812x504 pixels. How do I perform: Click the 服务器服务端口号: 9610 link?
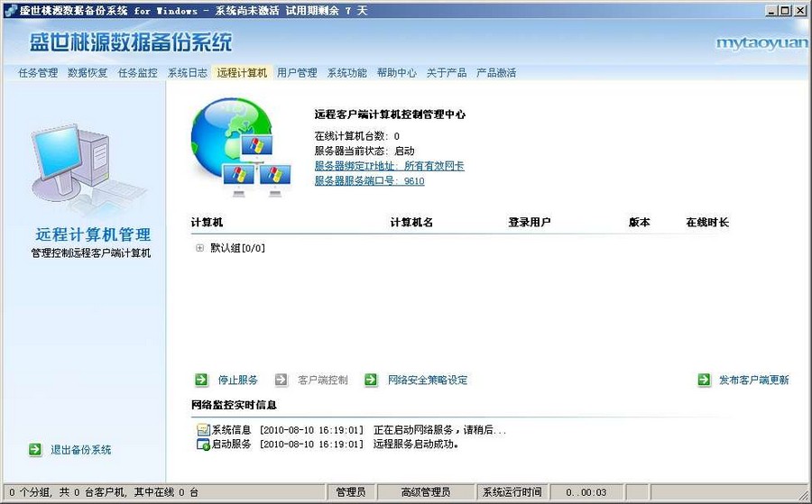click(369, 180)
